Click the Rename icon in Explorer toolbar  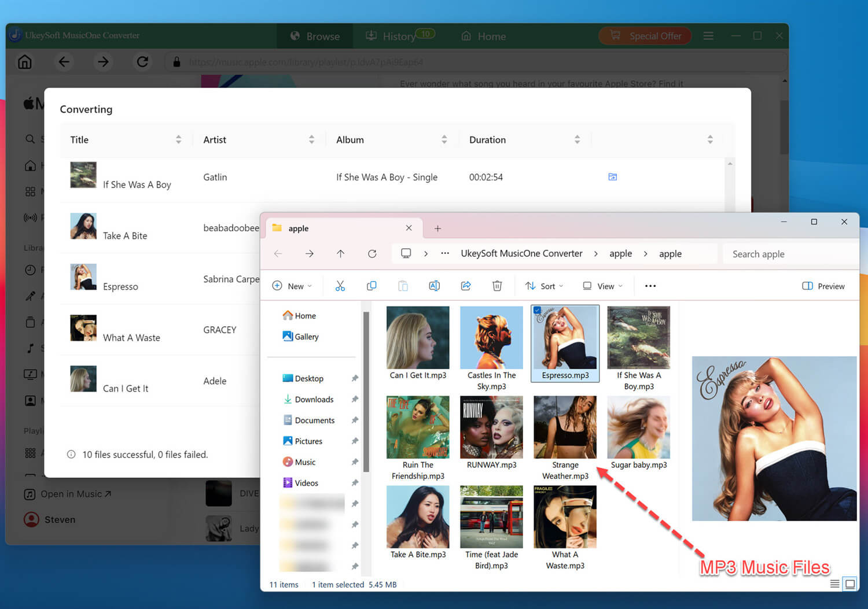pyautogui.click(x=434, y=286)
